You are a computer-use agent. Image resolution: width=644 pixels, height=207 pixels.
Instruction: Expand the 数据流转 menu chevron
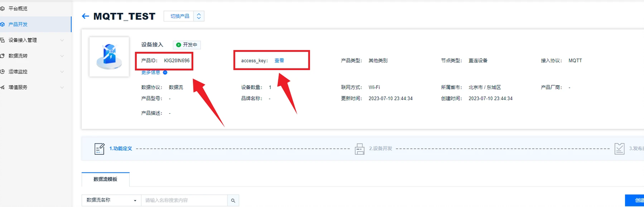click(x=62, y=56)
